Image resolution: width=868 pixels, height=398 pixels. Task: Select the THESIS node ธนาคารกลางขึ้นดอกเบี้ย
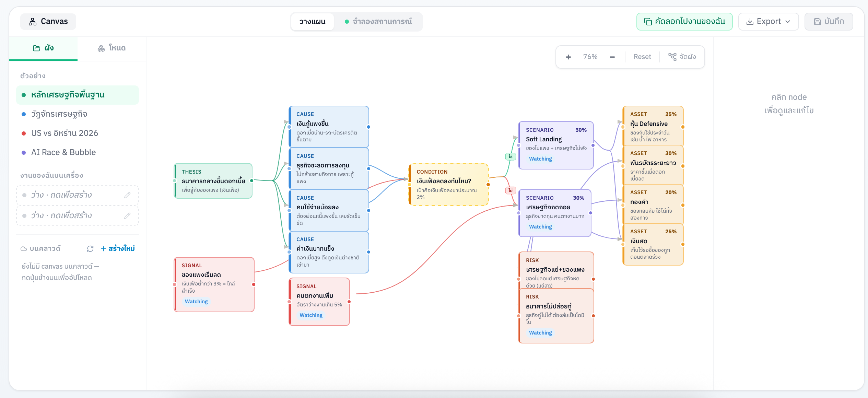[213, 181]
